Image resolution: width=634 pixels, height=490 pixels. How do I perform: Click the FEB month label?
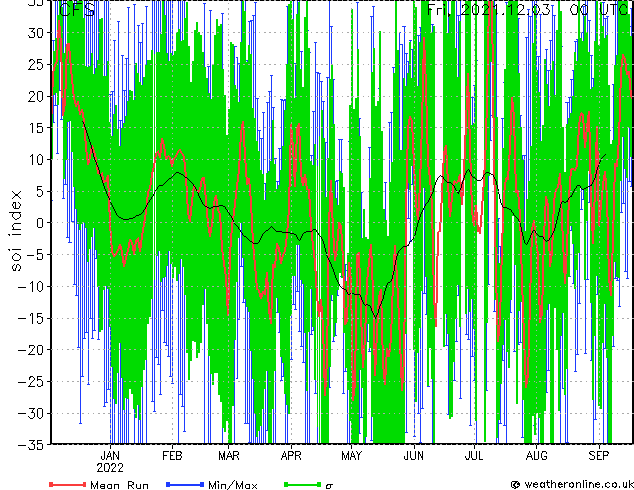click(172, 456)
